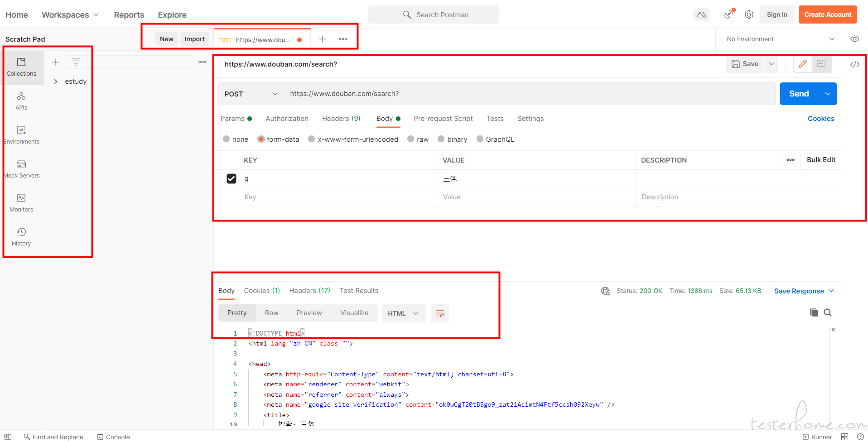Image resolution: width=868 pixels, height=442 pixels.
Task: Click the comments icon beside pencil
Action: point(821,64)
